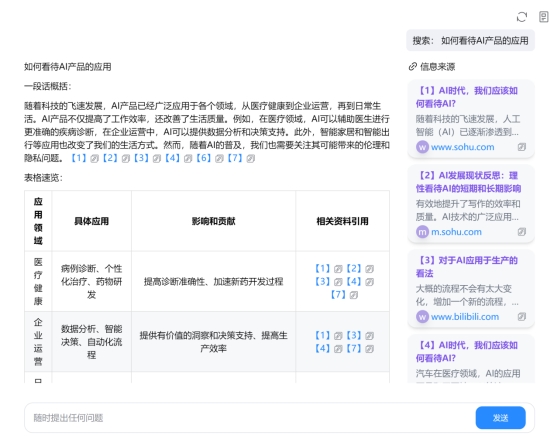Click the link icon after summary citation 【7】
The width and height of the screenshot is (554, 436).
point(251,159)
